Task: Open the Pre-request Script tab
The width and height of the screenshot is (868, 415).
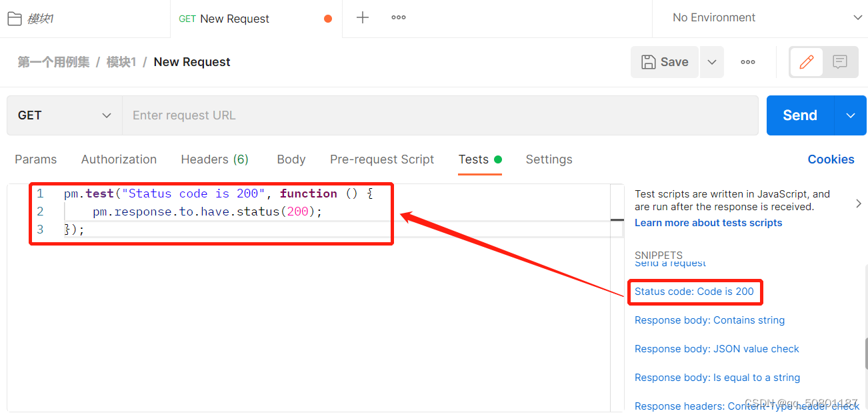Action: tap(382, 159)
